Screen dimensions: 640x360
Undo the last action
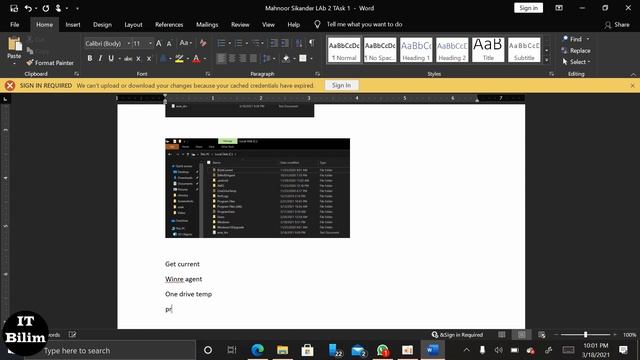click(x=28, y=8)
